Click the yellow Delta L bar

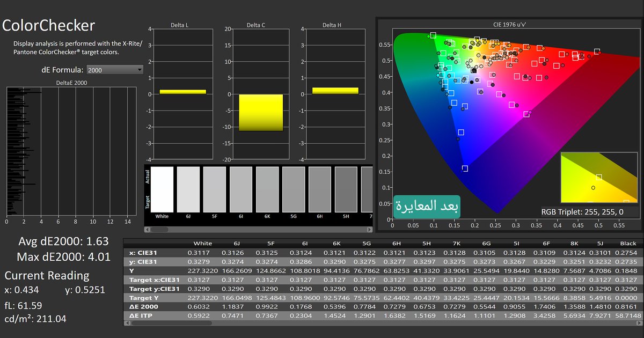[183, 92]
